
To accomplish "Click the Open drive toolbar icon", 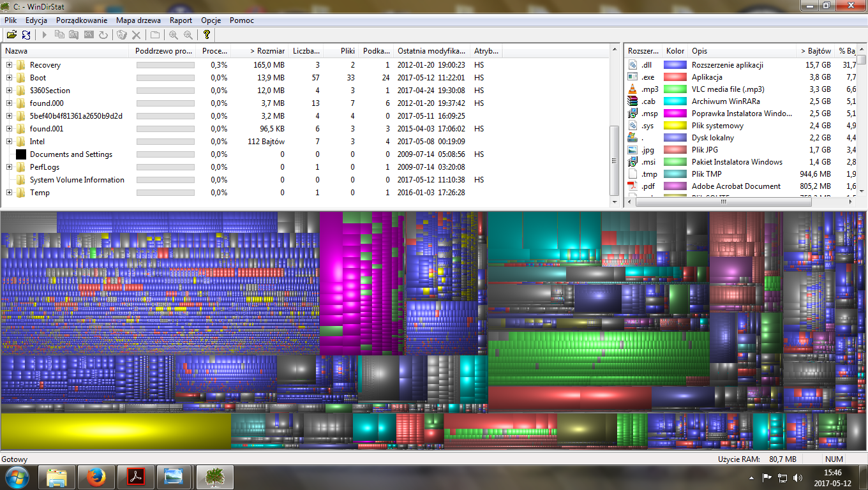I will (11, 35).
